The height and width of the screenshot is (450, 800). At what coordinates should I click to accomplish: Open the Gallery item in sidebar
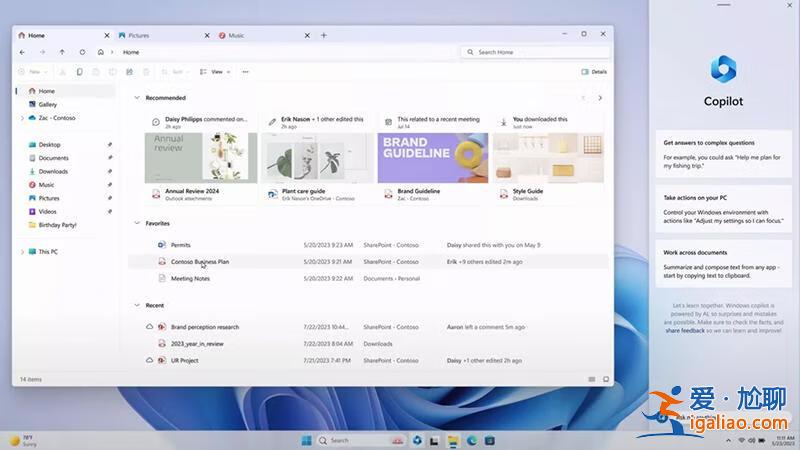tap(47, 104)
